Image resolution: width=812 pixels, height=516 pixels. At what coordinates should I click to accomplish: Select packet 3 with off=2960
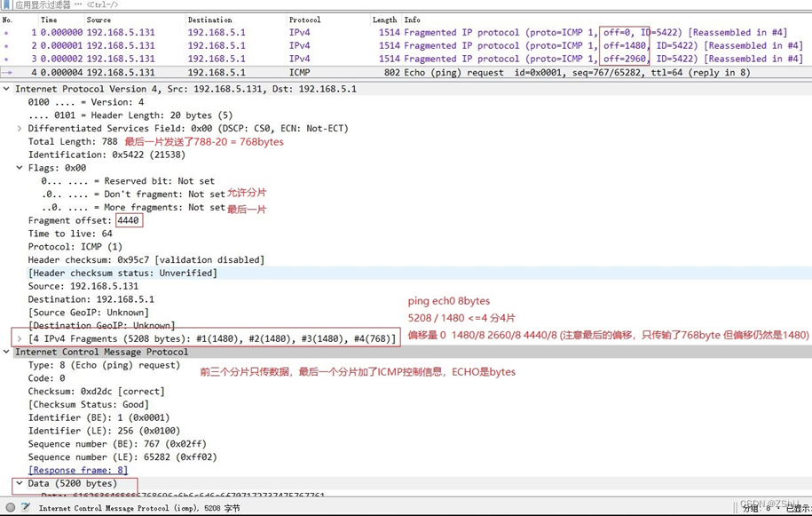[406, 59]
